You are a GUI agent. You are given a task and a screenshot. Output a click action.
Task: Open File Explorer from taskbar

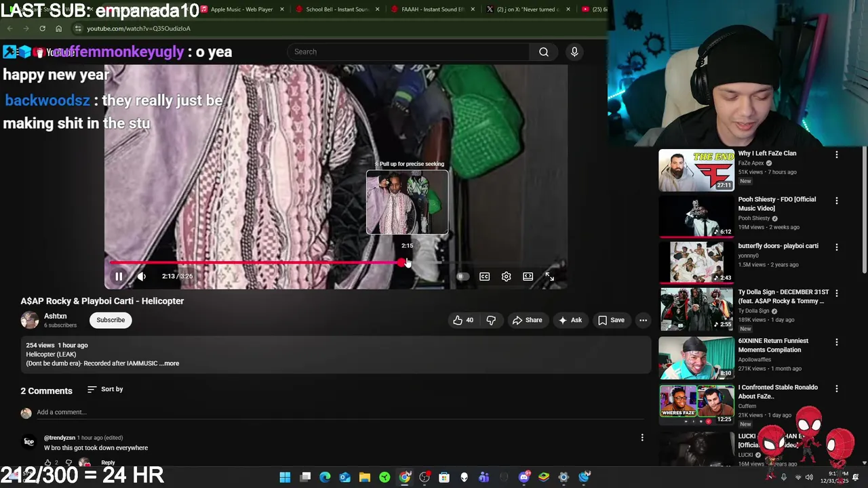click(x=364, y=477)
